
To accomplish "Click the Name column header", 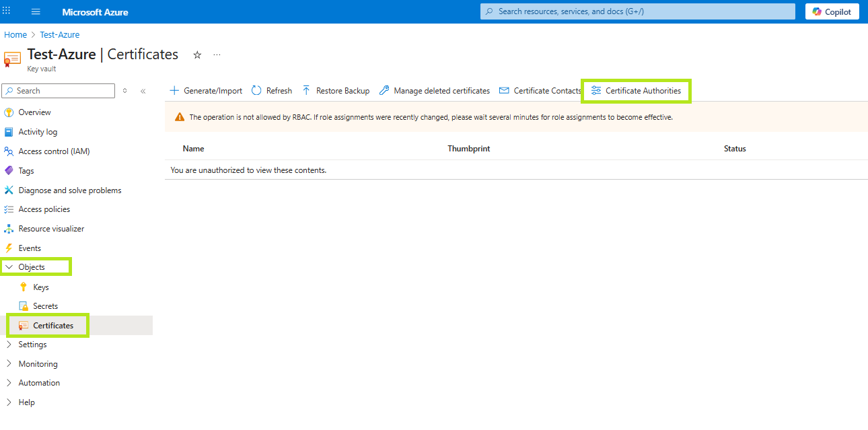I will 194,149.
